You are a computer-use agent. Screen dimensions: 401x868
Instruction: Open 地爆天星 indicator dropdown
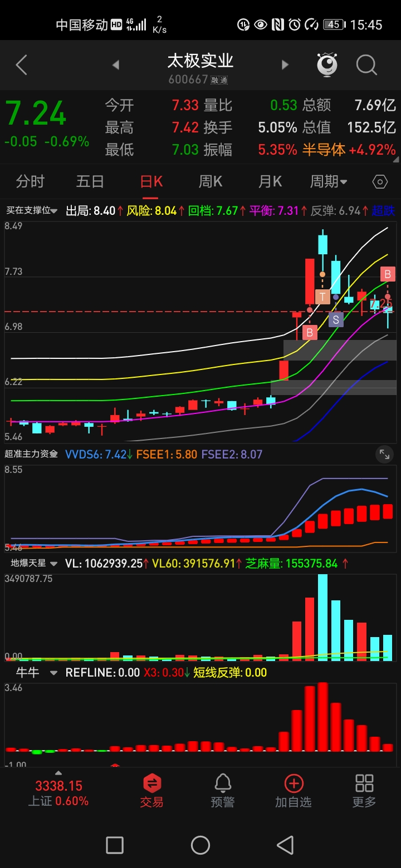click(35, 563)
